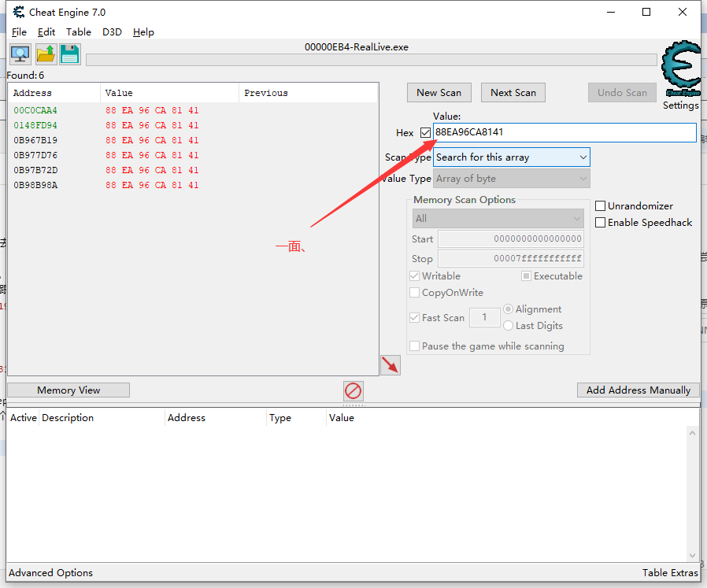The image size is (707, 588).
Task: Click the Cheat Engine title bar icon
Action: pos(18,12)
